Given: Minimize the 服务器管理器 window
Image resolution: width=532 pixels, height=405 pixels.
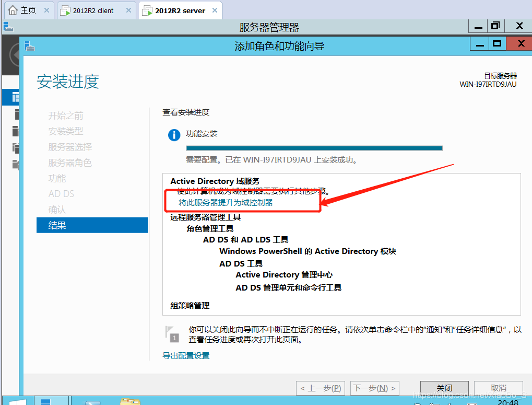Looking at the screenshot, I should [x=478, y=26].
